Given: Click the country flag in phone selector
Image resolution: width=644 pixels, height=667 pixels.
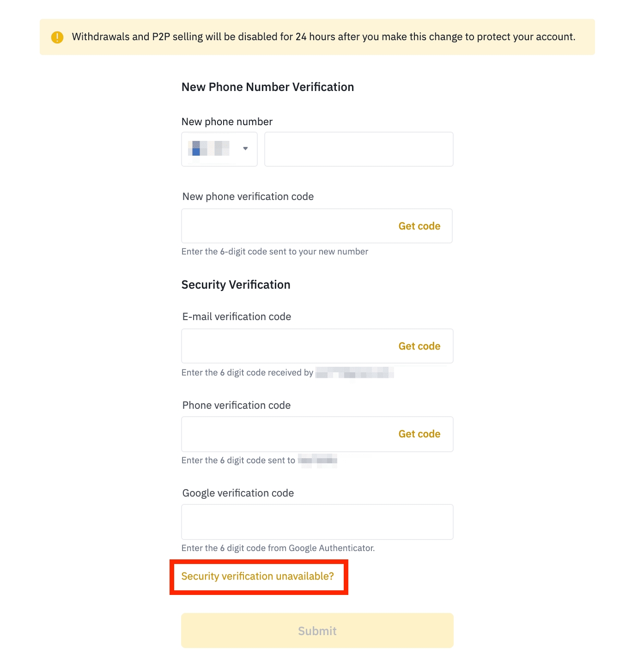Looking at the screenshot, I should point(209,148).
